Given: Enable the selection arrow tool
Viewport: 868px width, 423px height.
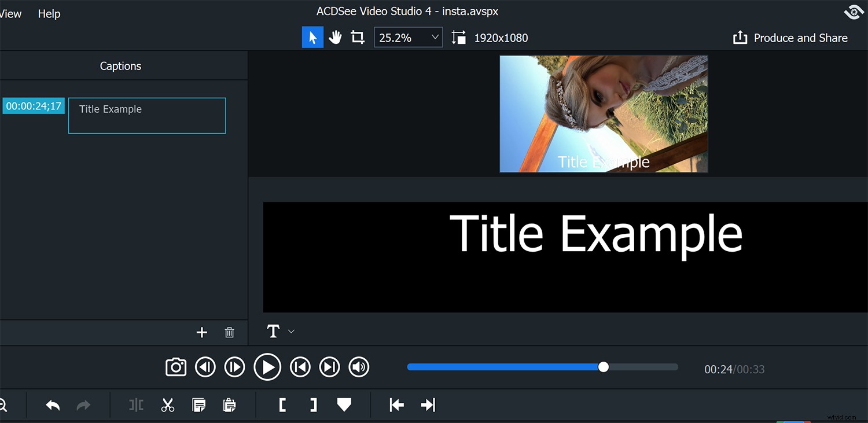Looking at the screenshot, I should (x=312, y=36).
